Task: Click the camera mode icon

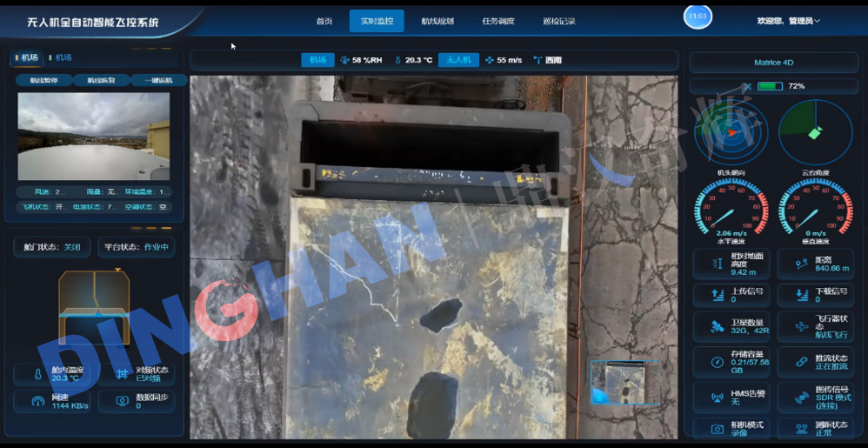Action: click(717, 429)
